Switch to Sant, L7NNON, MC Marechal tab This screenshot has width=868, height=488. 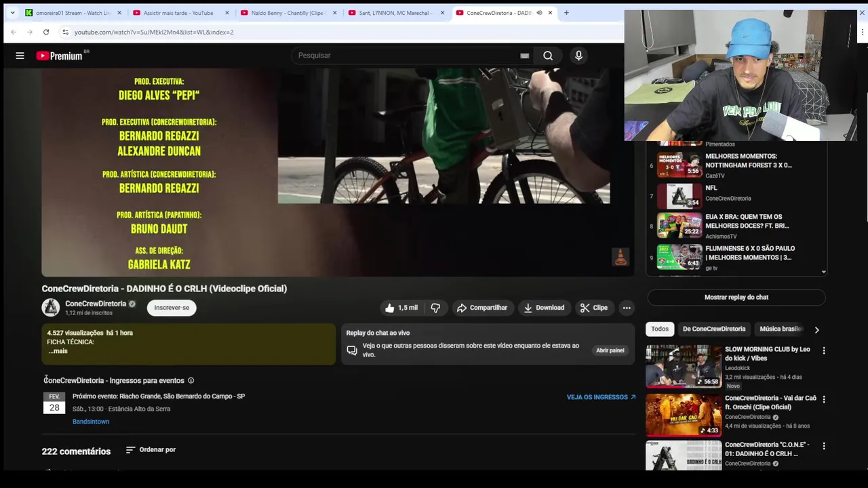(396, 13)
